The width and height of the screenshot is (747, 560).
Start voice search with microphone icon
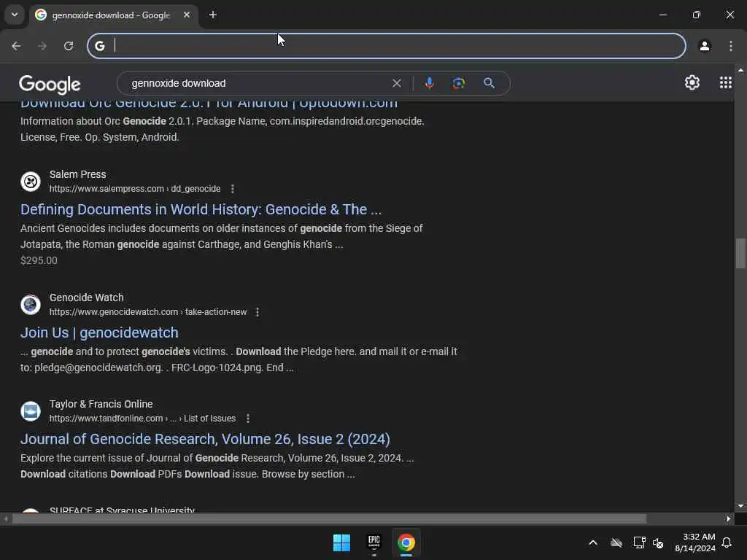[429, 83]
